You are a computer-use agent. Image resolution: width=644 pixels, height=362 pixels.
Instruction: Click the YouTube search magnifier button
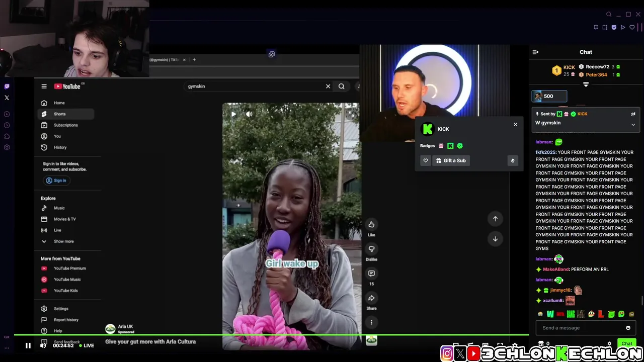pyautogui.click(x=342, y=86)
